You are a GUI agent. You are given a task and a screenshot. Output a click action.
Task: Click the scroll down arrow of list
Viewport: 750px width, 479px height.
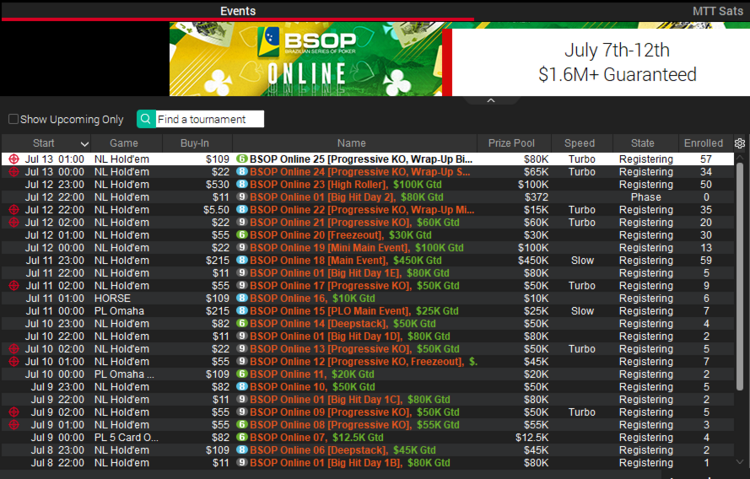pos(740,462)
